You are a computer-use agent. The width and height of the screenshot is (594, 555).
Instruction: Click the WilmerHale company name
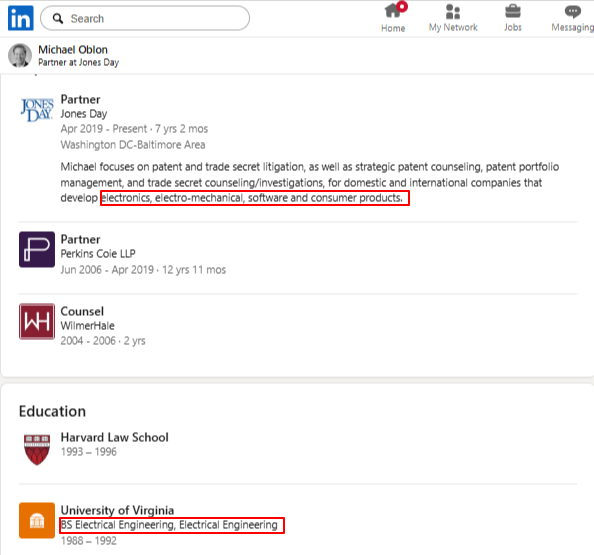pyautogui.click(x=88, y=325)
